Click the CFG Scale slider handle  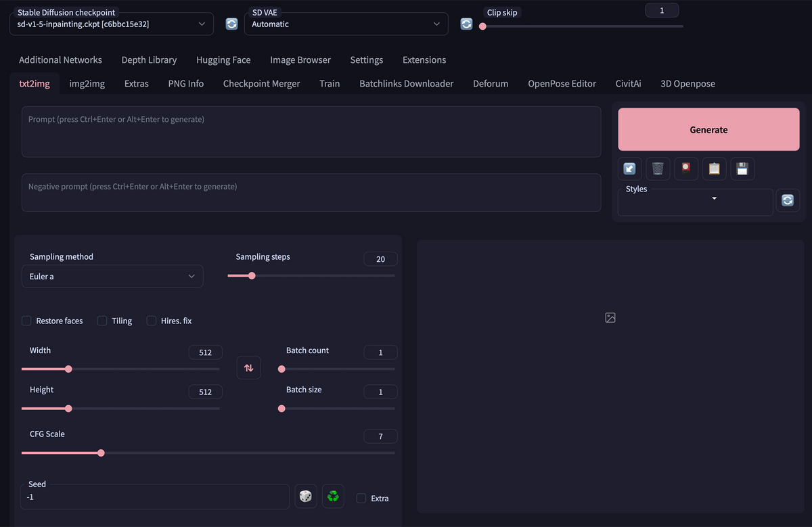tap(101, 453)
